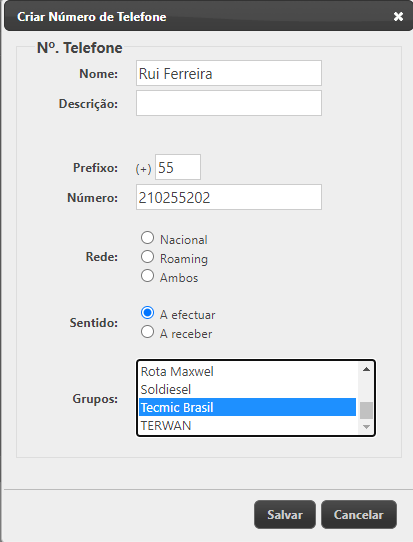Click the Grupos list scroll down arrow
This screenshot has height=542, width=413.
tap(366, 427)
